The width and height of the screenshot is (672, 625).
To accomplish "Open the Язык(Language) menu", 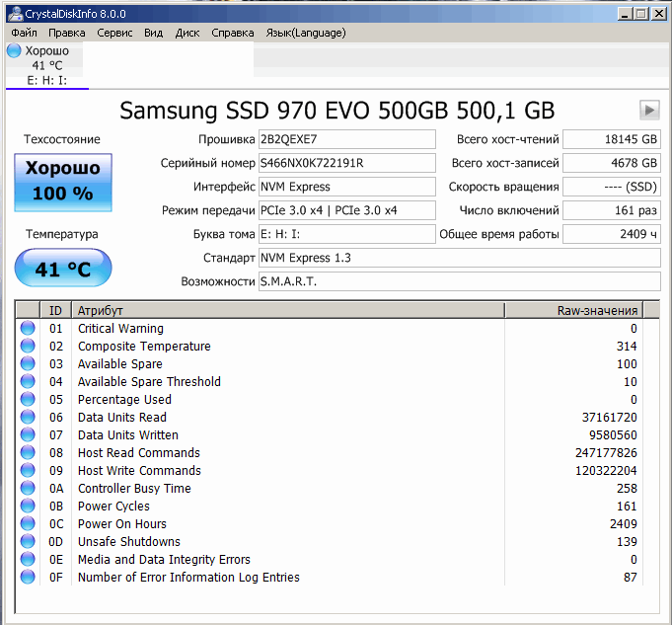I will (306, 33).
